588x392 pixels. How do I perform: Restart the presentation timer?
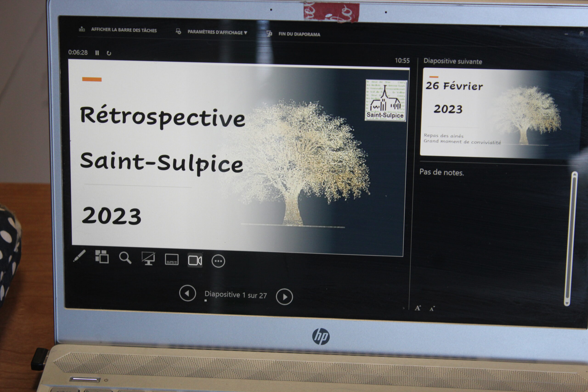click(109, 53)
